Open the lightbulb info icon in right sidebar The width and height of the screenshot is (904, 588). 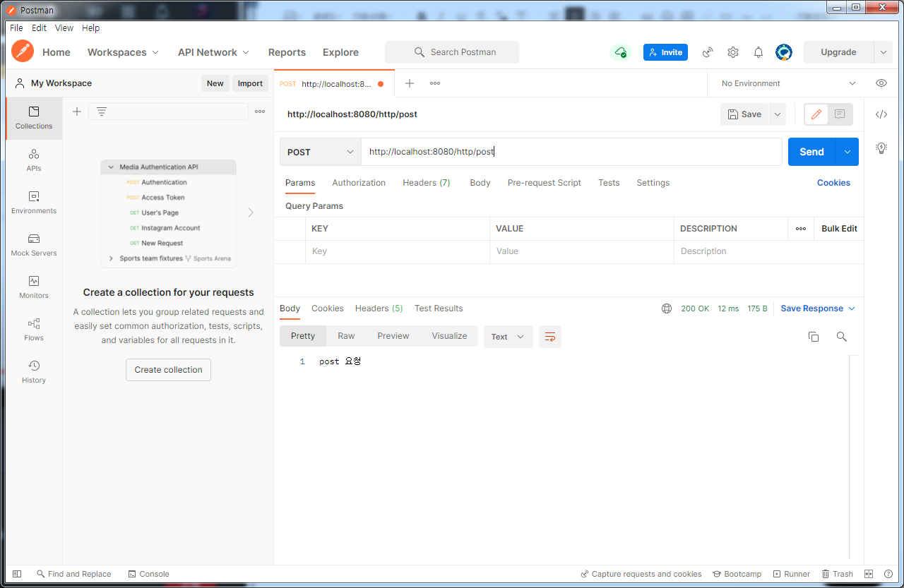coord(881,148)
